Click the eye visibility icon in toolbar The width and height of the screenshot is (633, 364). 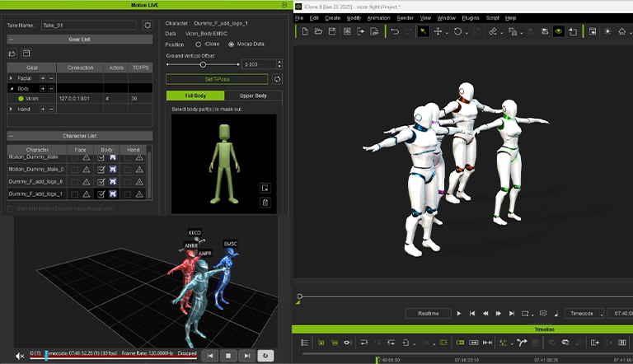point(558,31)
